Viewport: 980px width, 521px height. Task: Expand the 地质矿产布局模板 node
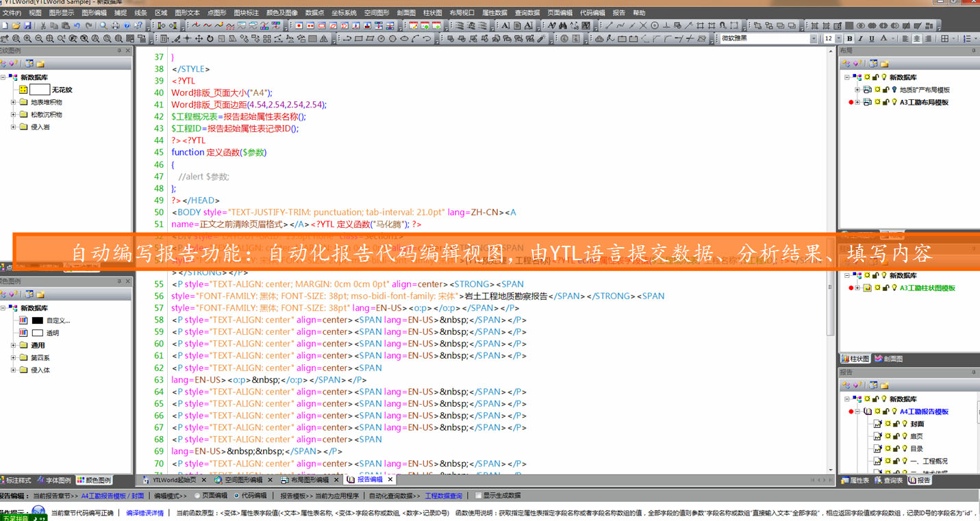click(857, 90)
